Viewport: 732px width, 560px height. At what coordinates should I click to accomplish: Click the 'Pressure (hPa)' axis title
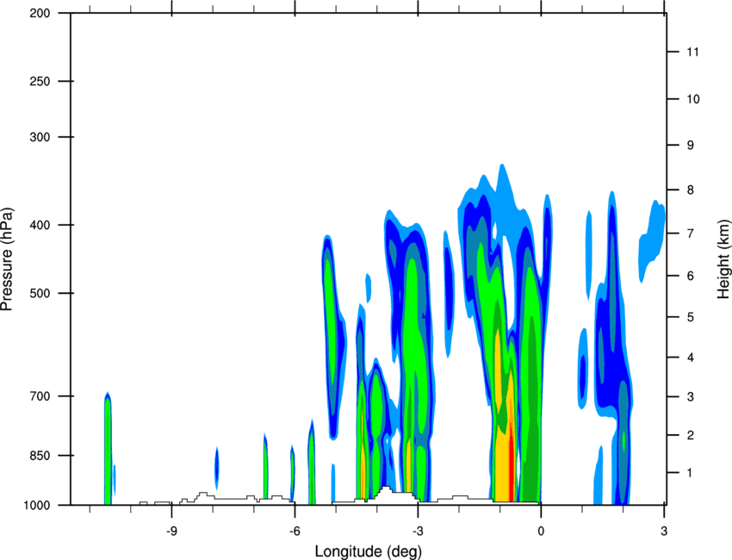pos(7,259)
